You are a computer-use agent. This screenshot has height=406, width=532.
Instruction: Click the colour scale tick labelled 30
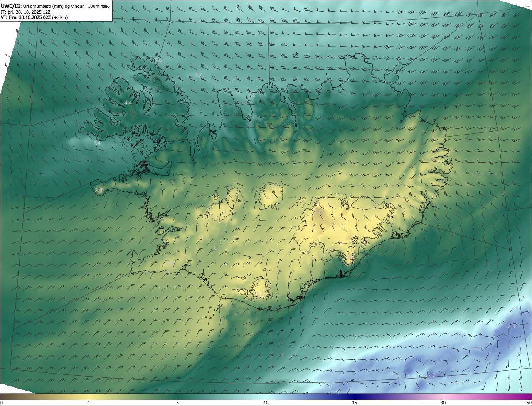coord(443,403)
